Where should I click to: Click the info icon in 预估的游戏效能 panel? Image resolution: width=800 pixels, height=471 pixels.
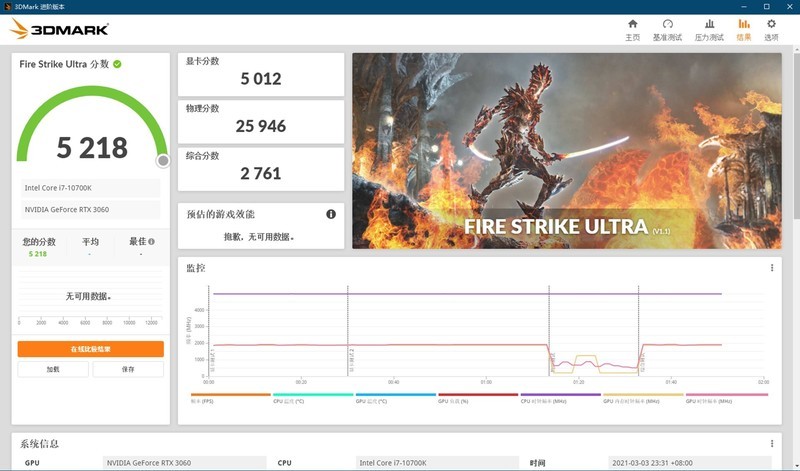pos(331,214)
